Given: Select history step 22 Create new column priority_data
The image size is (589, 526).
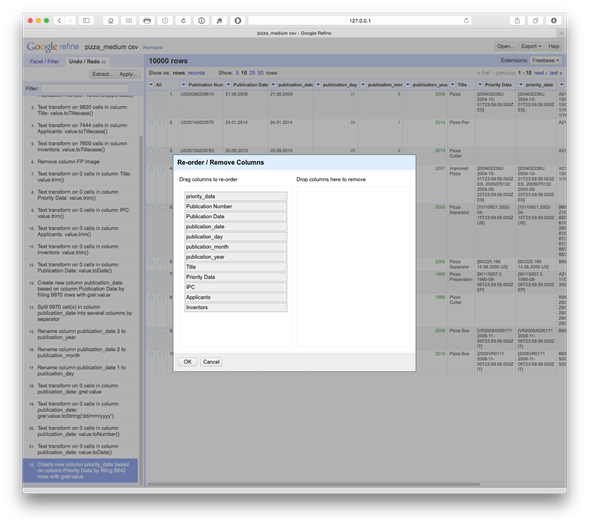Looking at the screenshot, I should click(80, 470).
